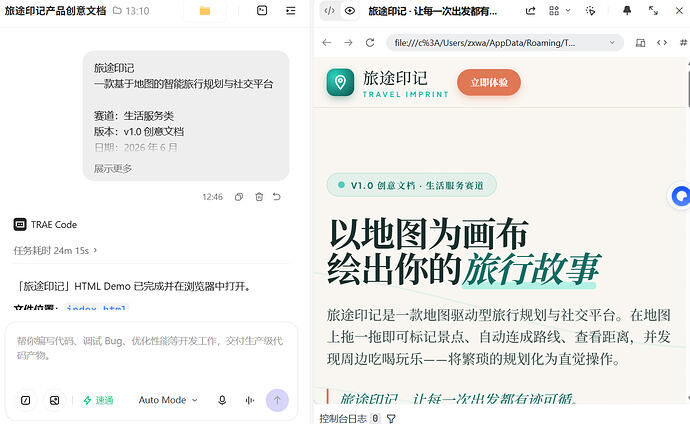This screenshot has width=690, height=424.
Task: Click the 旅途印记 map pin logo
Action: click(340, 82)
